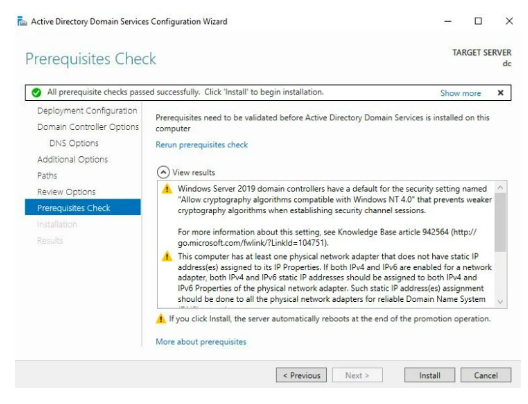The width and height of the screenshot is (528, 404).
Task: Collapse the View results section
Action: pyautogui.click(x=163, y=172)
